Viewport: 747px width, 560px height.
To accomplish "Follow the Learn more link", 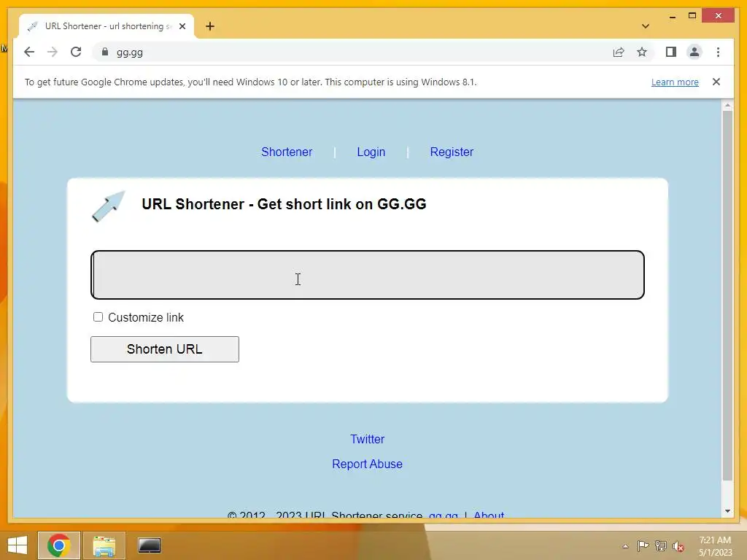I will pyautogui.click(x=675, y=82).
